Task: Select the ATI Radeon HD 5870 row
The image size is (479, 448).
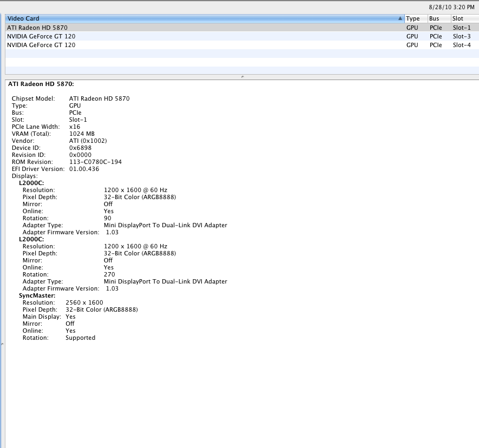Action: [x=242, y=28]
